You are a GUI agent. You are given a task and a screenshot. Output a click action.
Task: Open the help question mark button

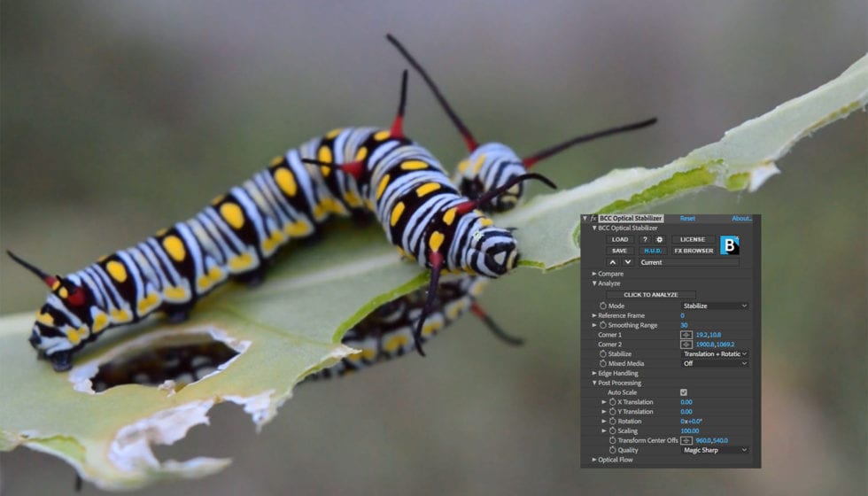coord(645,240)
